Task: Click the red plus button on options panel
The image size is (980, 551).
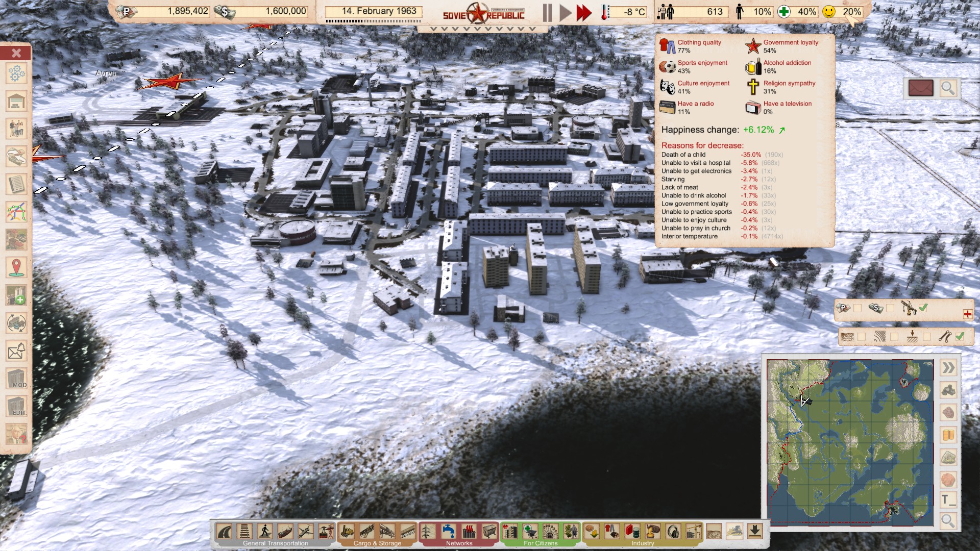Action: [x=968, y=314]
